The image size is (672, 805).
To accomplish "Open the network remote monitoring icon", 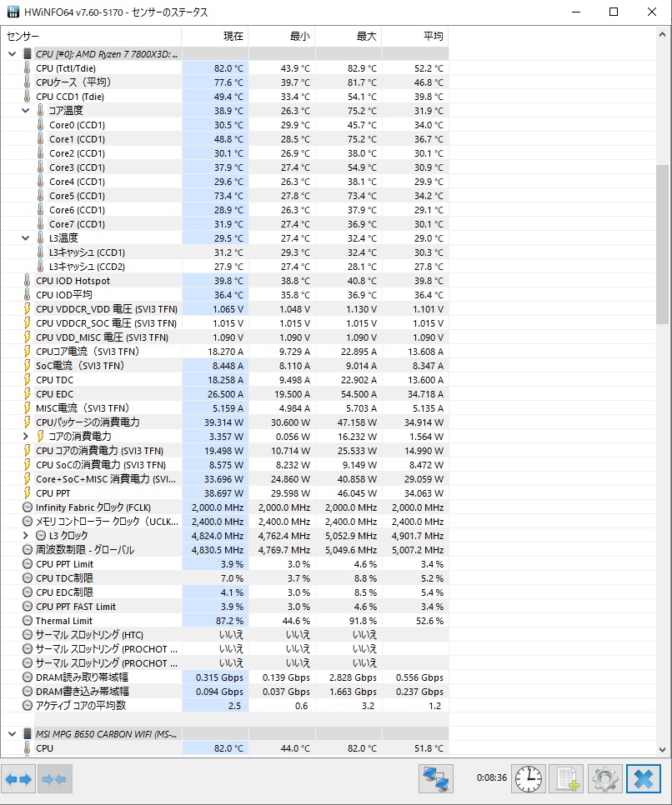I will [436, 779].
